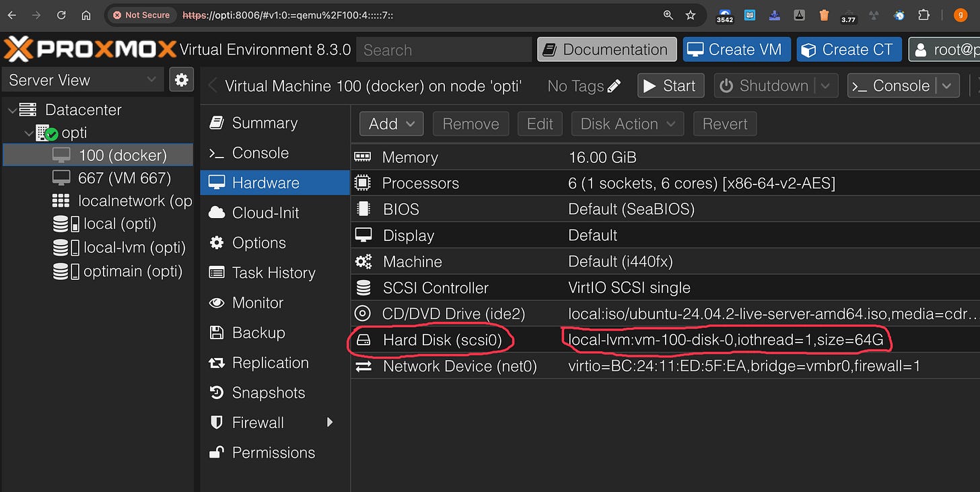This screenshot has height=492, width=980.
Task: Click the Remove button
Action: tap(470, 124)
